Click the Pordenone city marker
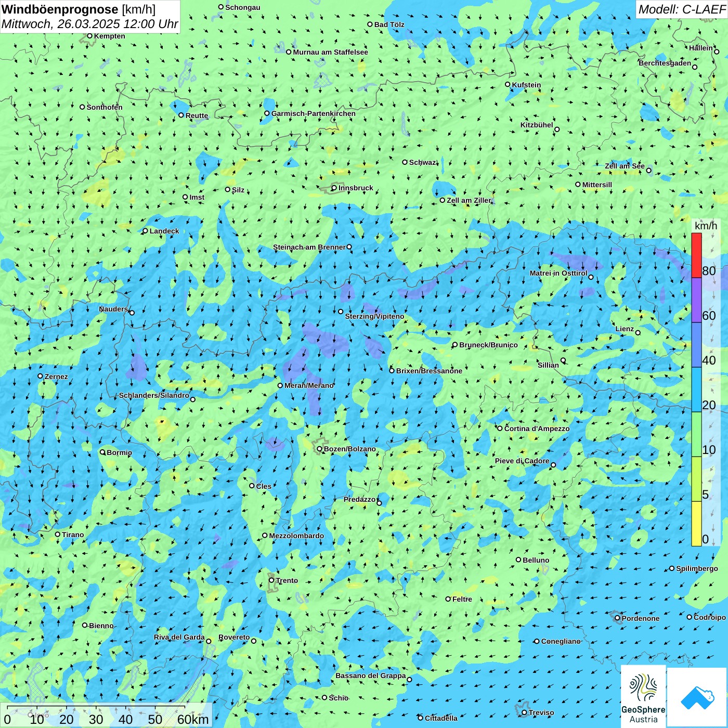The height and width of the screenshot is (728, 728). pyautogui.click(x=618, y=618)
